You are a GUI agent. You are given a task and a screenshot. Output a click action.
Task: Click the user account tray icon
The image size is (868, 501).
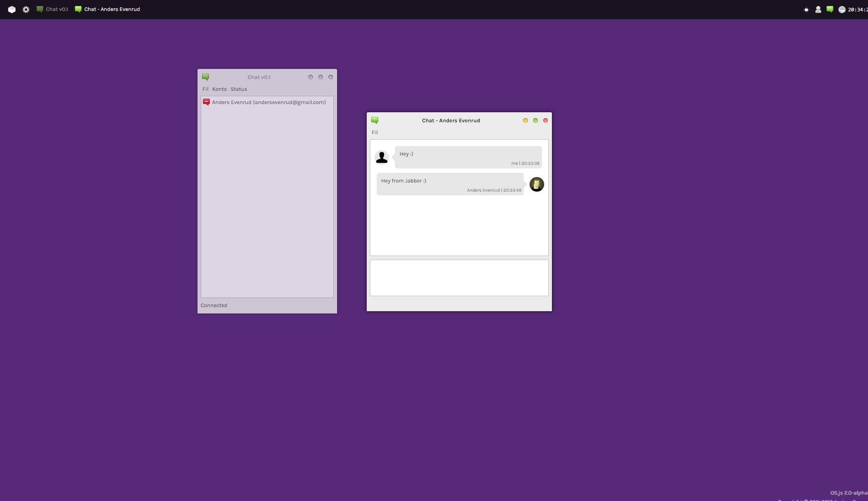click(818, 10)
